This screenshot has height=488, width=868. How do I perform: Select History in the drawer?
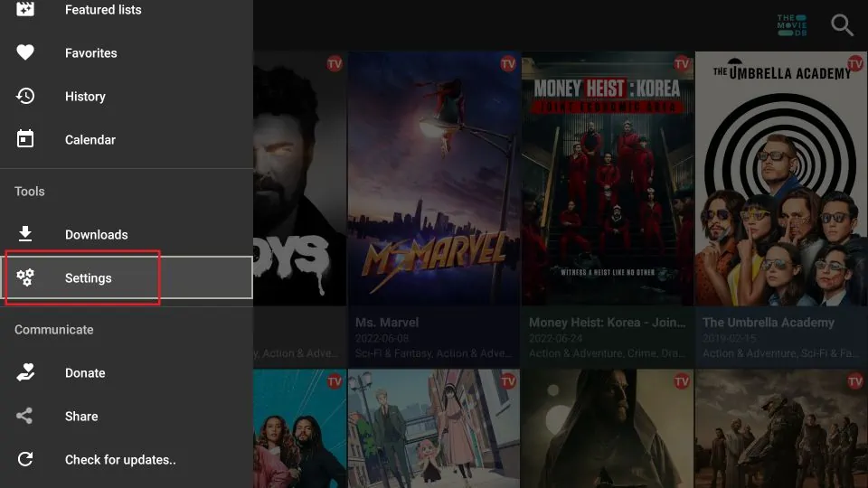(x=127, y=96)
